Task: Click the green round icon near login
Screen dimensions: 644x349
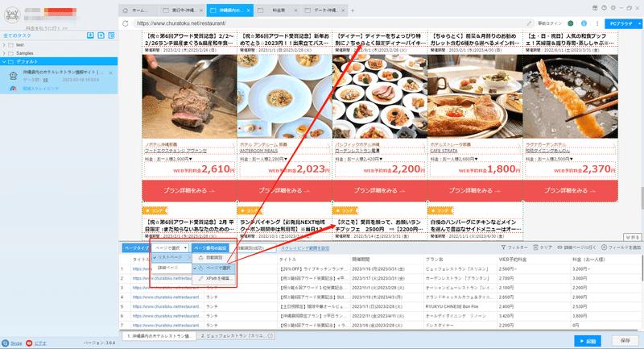Action: tap(571, 23)
